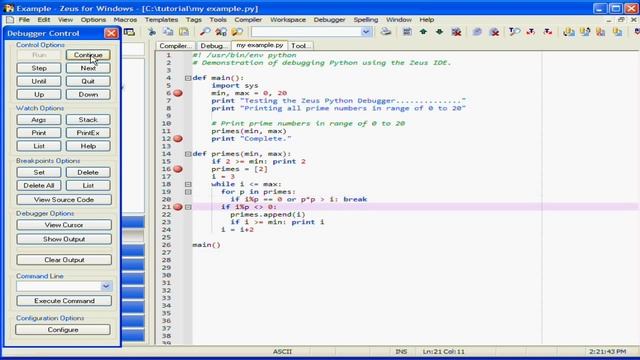Show arguments with the Args button
Image resolution: width=640 pixels, height=360 pixels.
[x=39, y=120]
